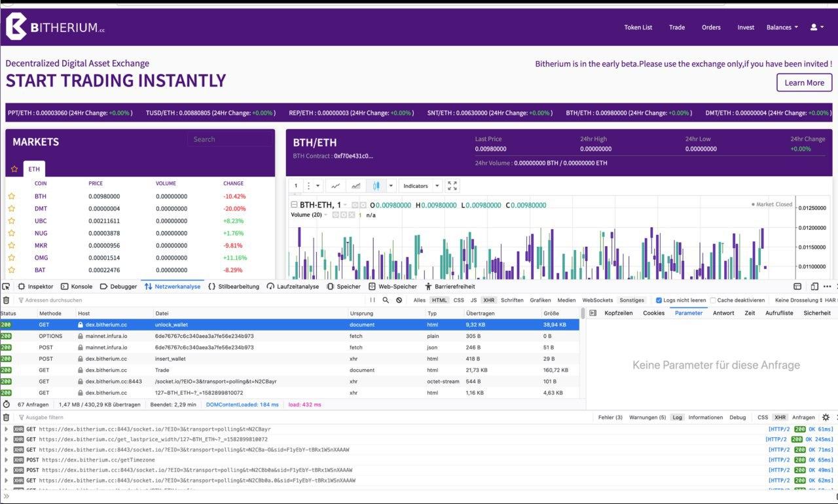Open the Balances dropdown

782,27
